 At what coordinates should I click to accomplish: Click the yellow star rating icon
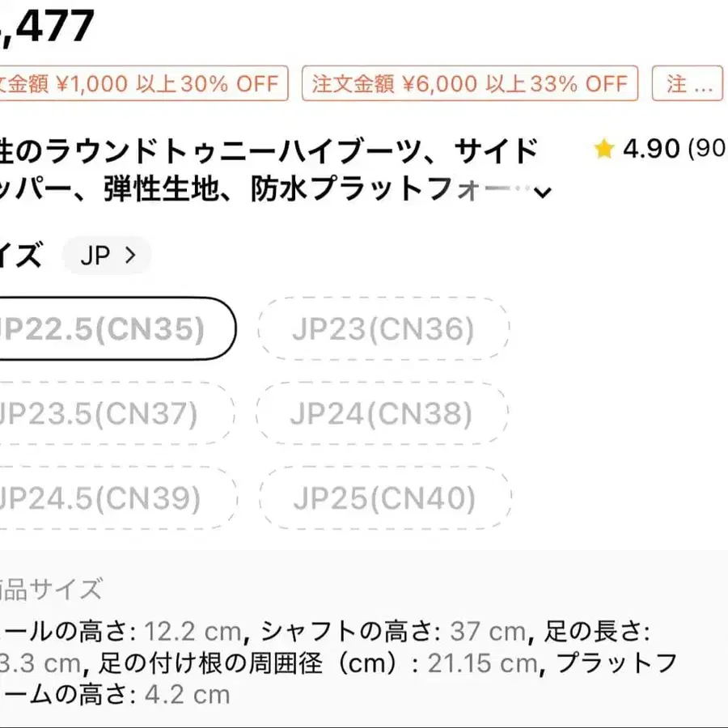tap(603, 149)
